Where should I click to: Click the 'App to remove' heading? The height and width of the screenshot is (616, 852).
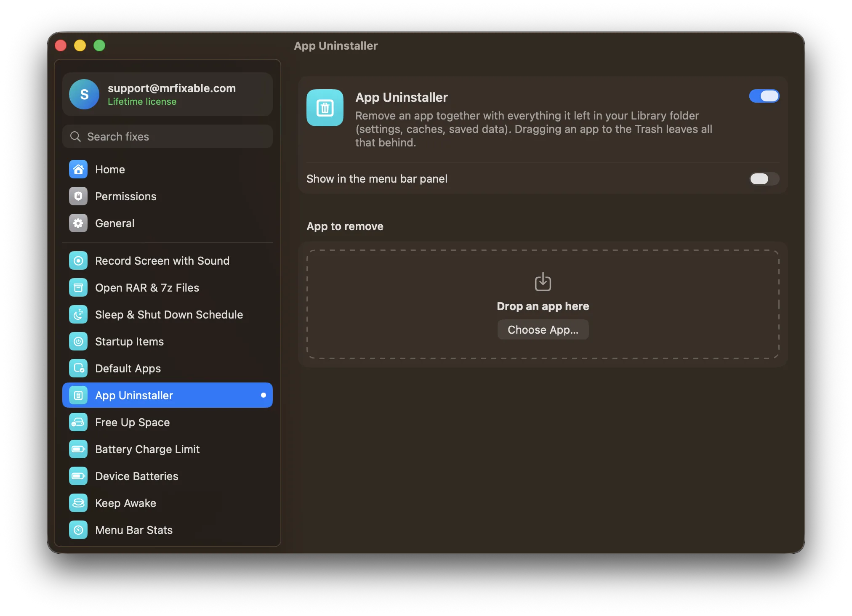pos(345,226)
